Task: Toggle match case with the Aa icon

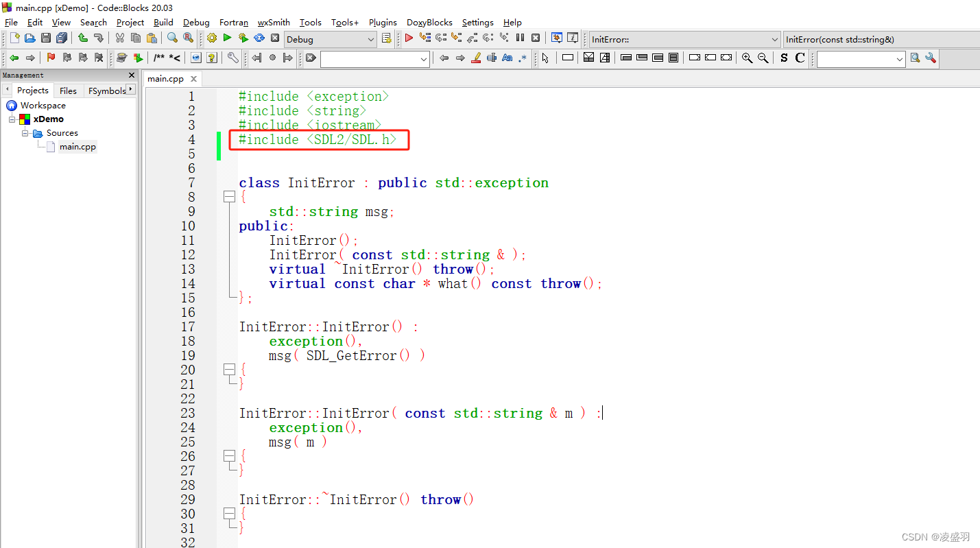Action: pyautogui.click(x=507, y=58)
